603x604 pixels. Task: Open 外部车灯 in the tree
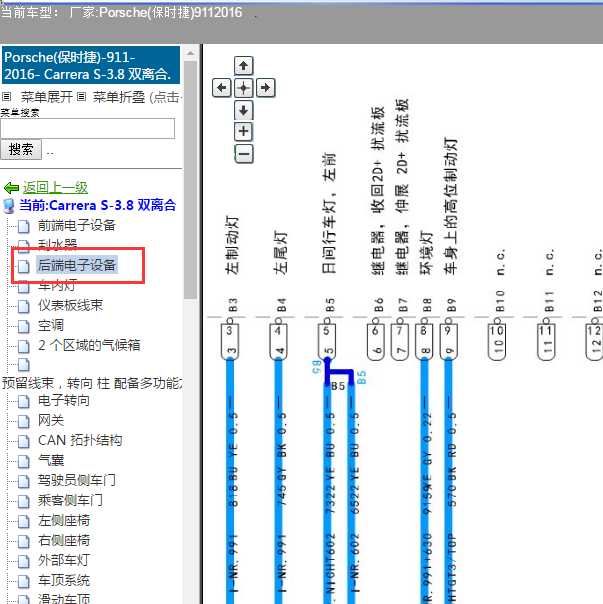pyautogui.click(x=64, y=560)
